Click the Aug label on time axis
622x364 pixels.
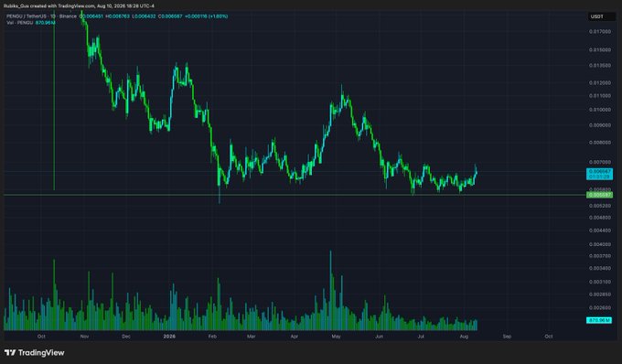click(x=464, y=337)
